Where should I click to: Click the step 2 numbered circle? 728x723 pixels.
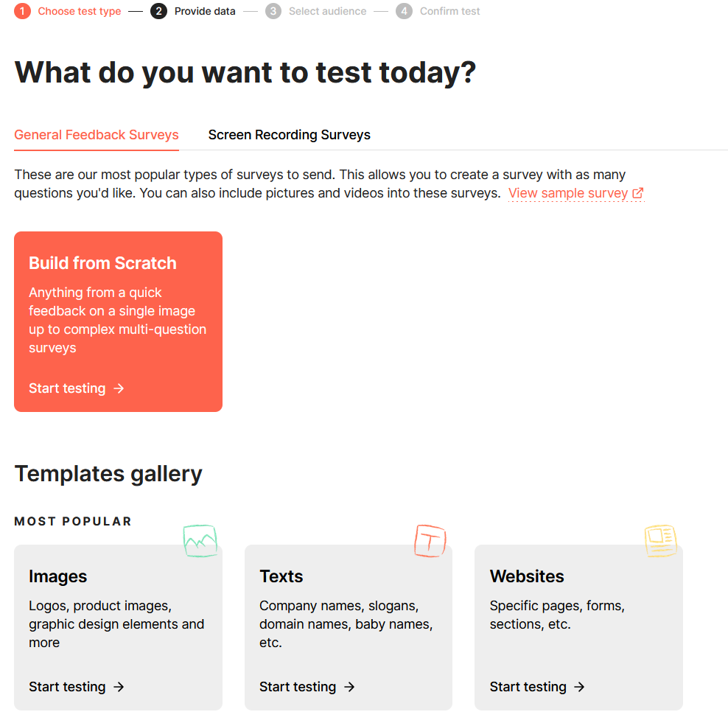tap(158, 11)
